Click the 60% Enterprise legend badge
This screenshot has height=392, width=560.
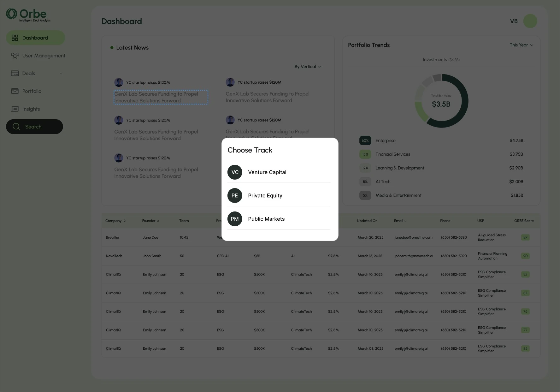(x=365, y=141)
